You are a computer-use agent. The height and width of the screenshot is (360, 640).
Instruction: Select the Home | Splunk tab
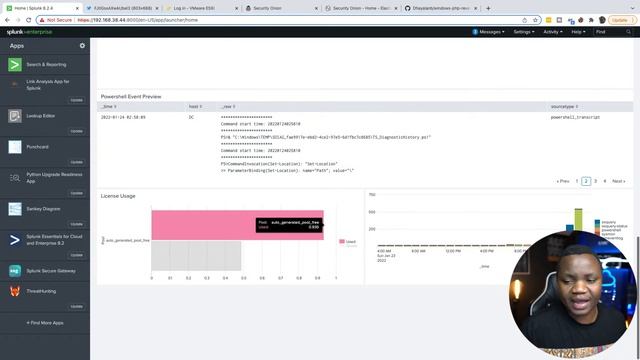(x=41, y=8)
